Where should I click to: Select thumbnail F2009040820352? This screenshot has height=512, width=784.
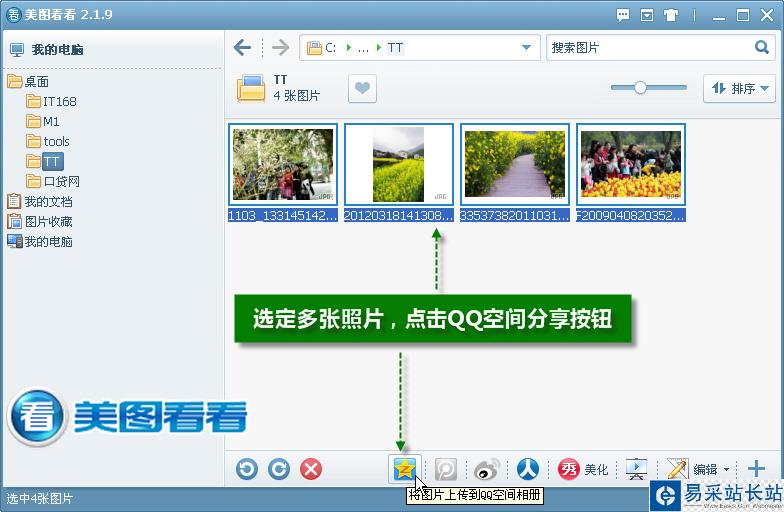tap(631, 164)
